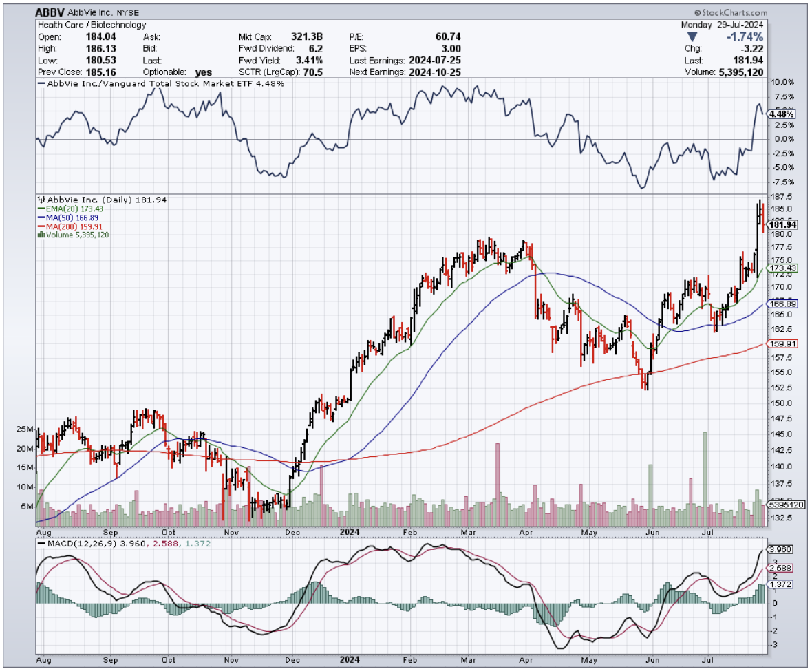The width and height of the screenshot is (812, 669).
Task: Click the StockCharts.com copyright watermark
Action: tap(731, 12)
